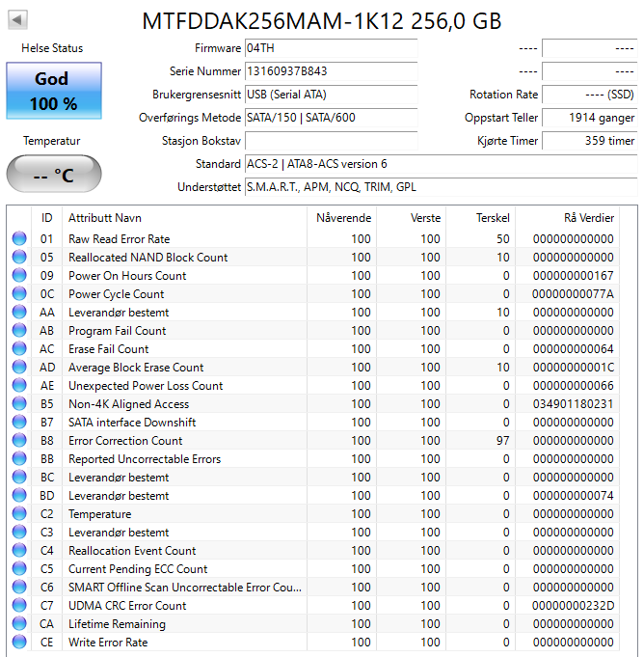The height and width of the screenshot is (657, 644).
Task: Click the status orb next to Write Error Rate
Action: pyautogui.click(x=19, y=643)
